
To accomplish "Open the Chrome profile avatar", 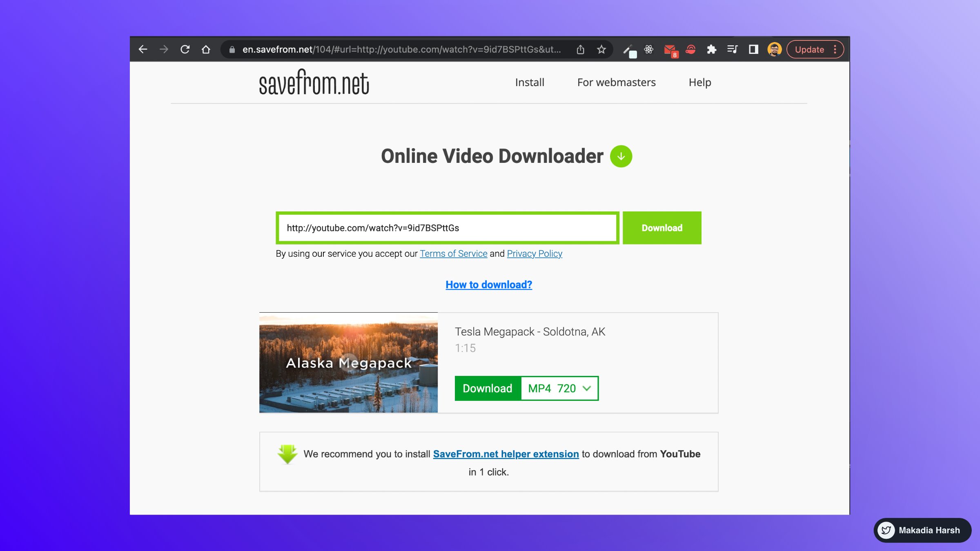I will click(774, 49).
